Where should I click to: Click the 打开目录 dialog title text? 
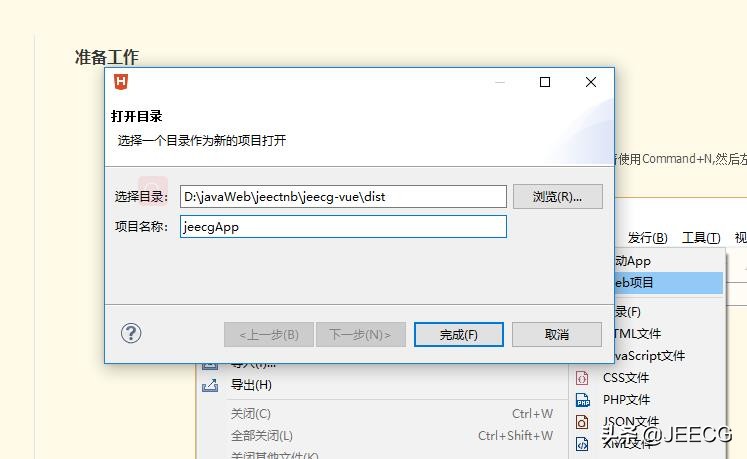(x=137, y=116)
